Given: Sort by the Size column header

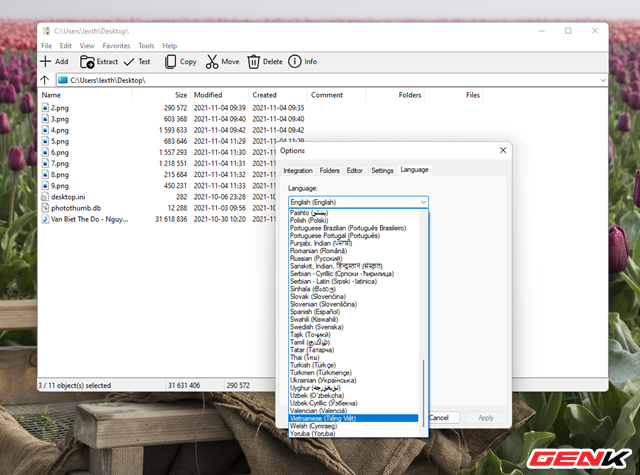Looking at the screenshot, I should 161,95.
